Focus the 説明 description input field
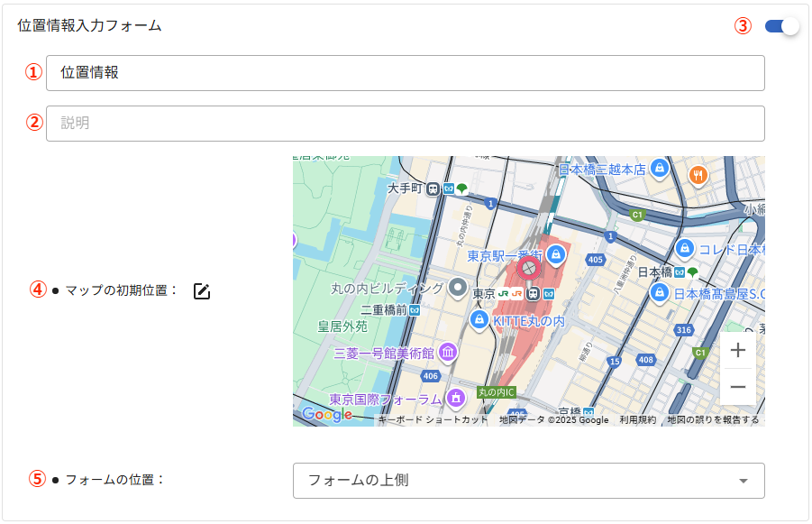The image size is (812, 524). 406,124
